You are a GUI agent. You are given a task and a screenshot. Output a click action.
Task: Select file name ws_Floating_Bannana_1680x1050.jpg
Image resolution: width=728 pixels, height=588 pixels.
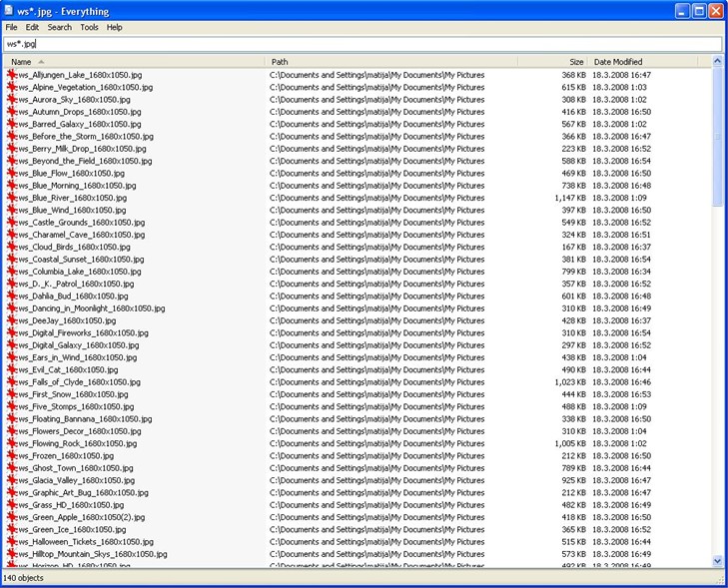tap(86, 419)
